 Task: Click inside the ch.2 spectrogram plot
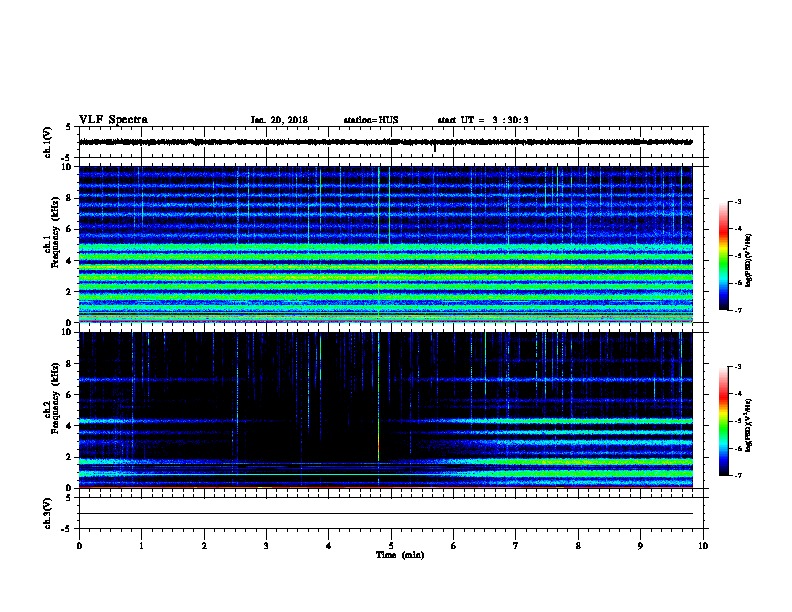(385, 410)
